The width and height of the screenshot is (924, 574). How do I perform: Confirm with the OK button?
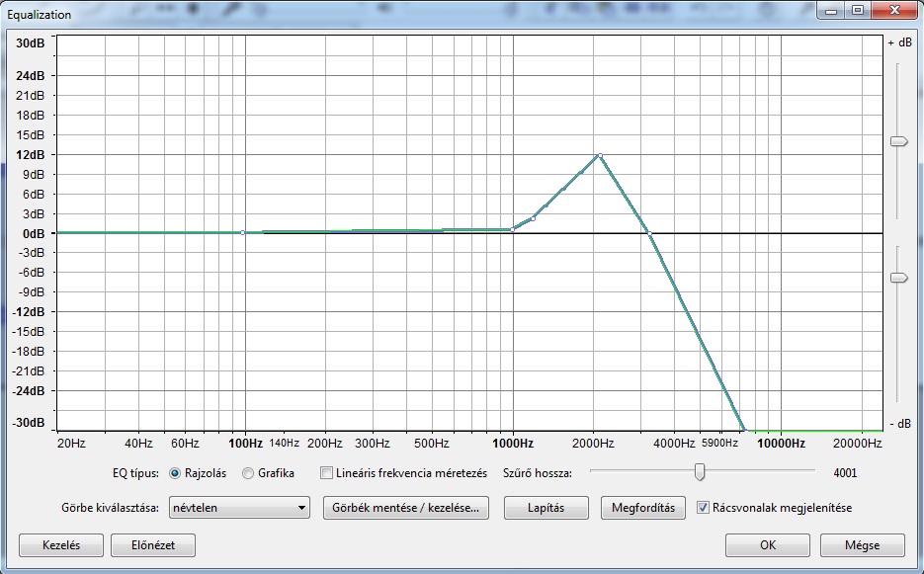click(x=767, y=545)
